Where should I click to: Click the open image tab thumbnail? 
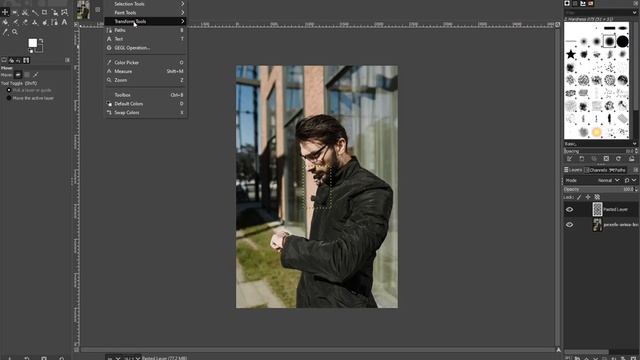pyautogui.click(x=84, y=9)
